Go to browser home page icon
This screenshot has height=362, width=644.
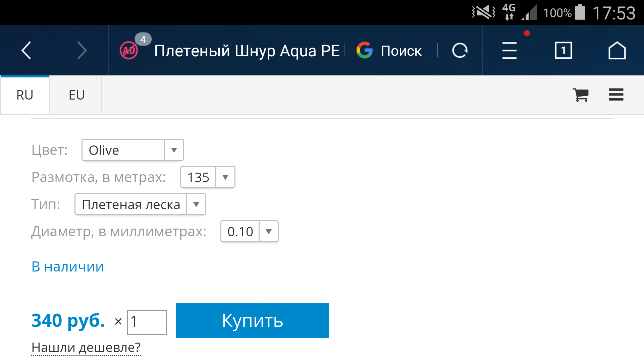pos(617,51)
